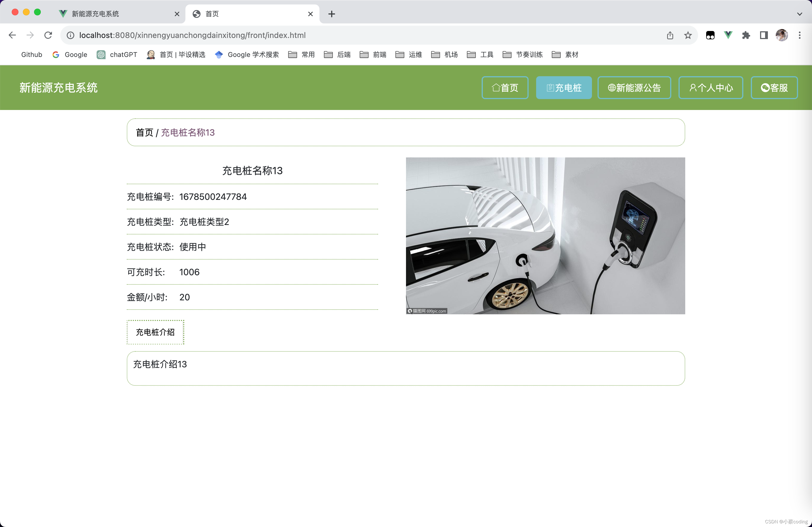Click the 新能源充电系统 site title
Image resolution: width=812 pixels, height=527 pixels.
58,88
